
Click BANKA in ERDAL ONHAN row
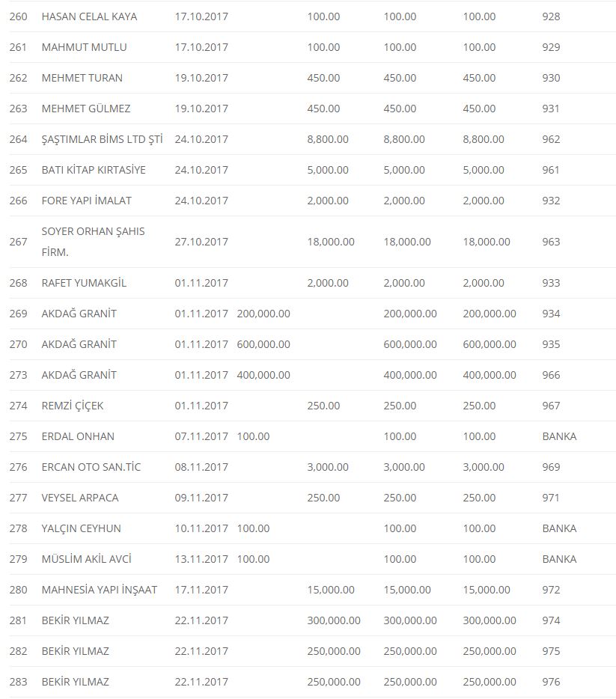(559, 436)
